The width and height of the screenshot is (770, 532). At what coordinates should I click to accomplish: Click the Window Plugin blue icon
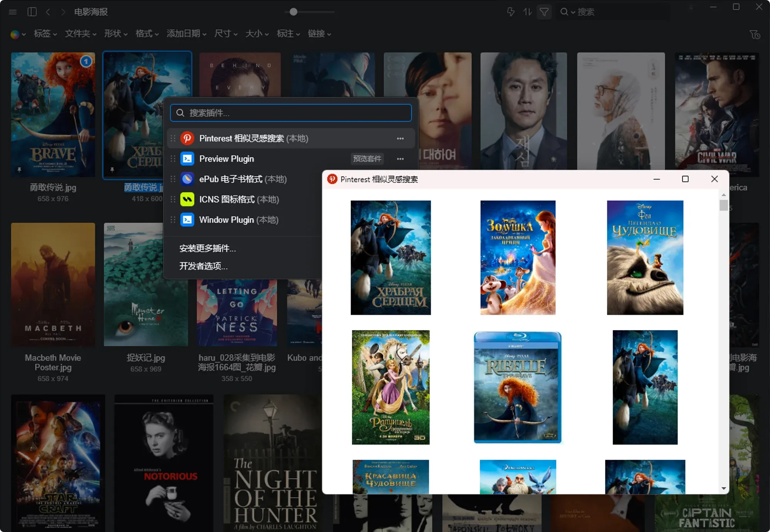click(187, 220)
